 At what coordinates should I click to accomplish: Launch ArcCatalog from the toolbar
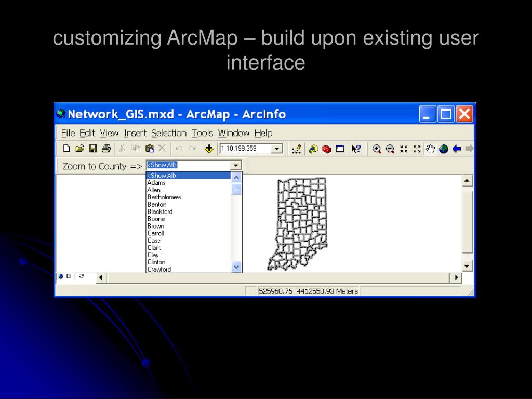(313, 149)
